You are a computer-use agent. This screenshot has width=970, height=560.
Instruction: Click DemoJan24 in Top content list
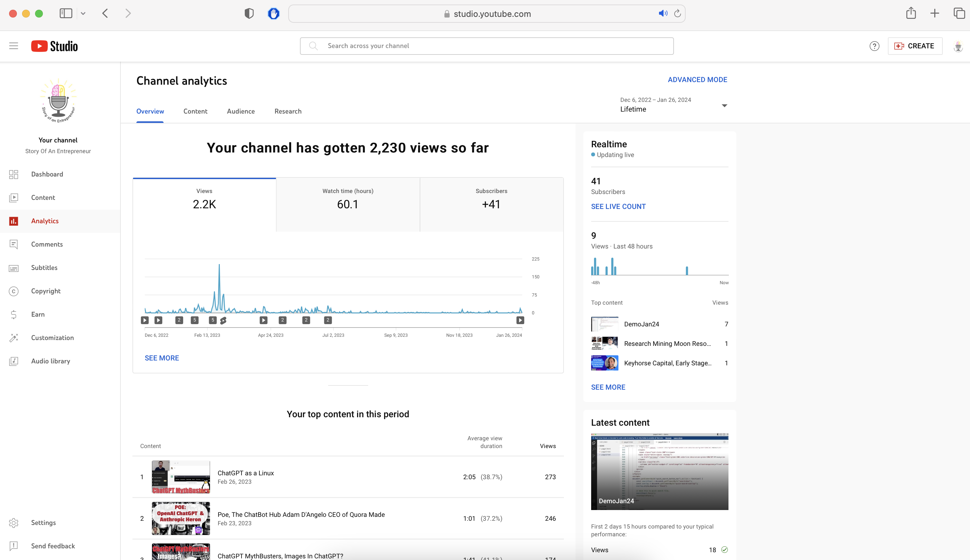pyautogui.click(x=660, y=324)
